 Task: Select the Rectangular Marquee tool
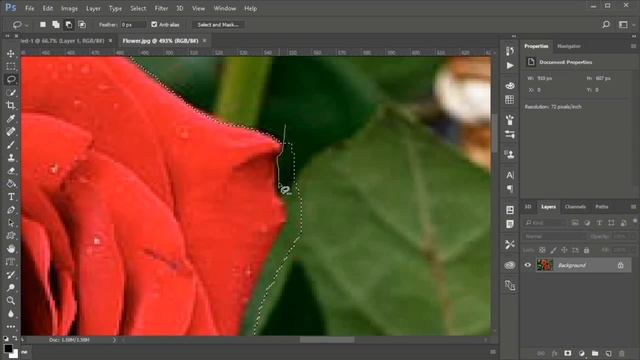coord(11,66)
